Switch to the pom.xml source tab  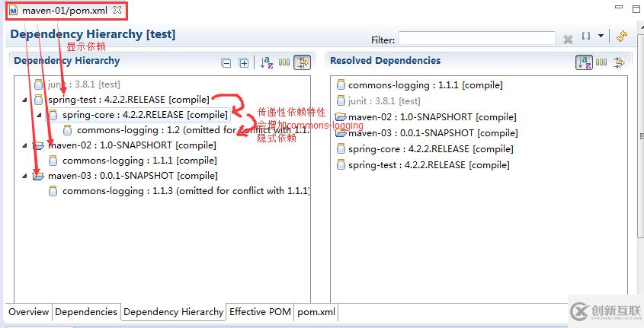point(316,312)
